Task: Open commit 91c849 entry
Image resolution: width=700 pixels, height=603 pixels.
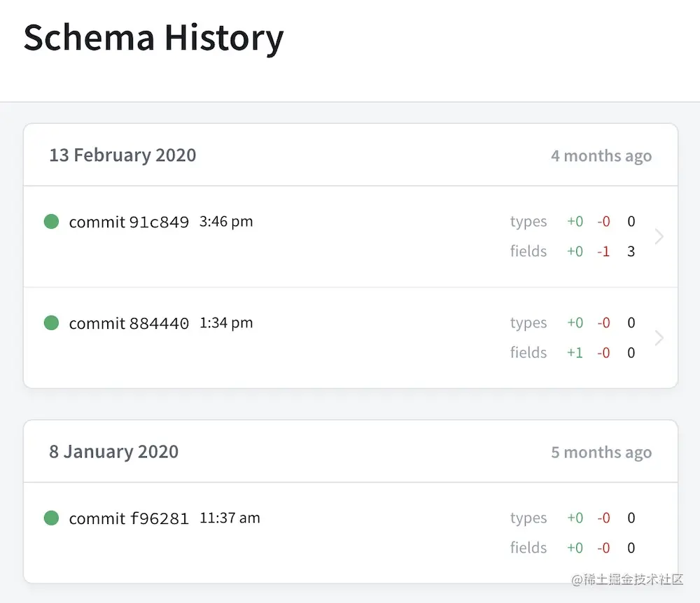Action: pyautogui.click(x=129, y=222)
